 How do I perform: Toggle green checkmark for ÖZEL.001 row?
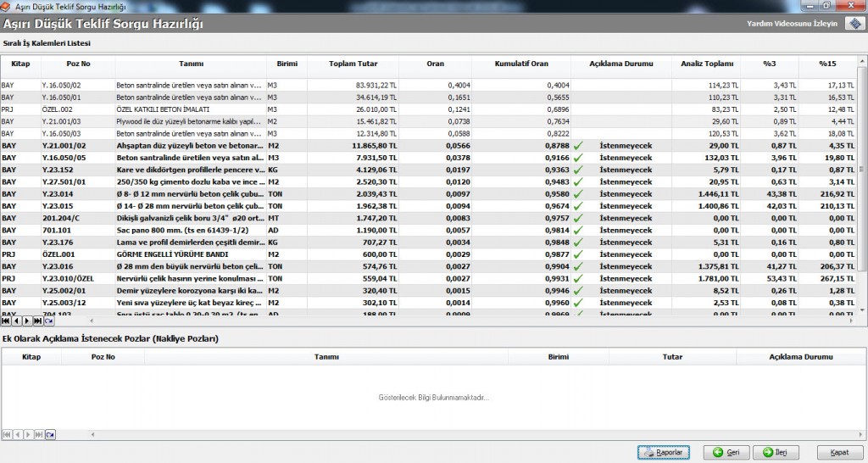[x=578, y=254]
